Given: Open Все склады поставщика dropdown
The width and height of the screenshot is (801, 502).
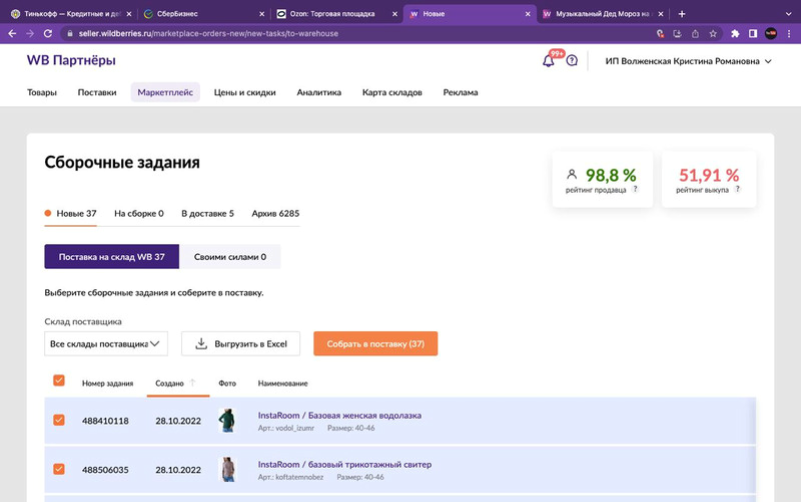Looking at the screenshot, I should [x=106, y=344].
